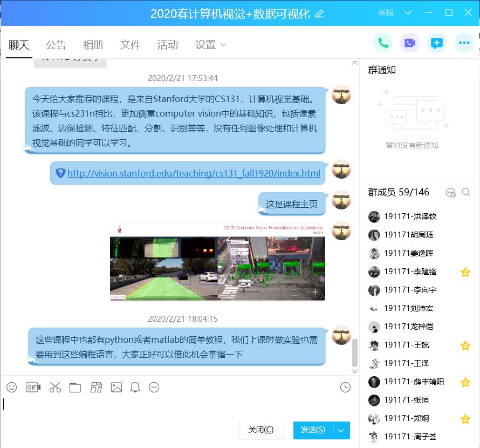Click the 这是课程主页 message bubble
Image resolution: width=480 pixels, height=448 pixels.
pyautogui.click(x=292, y=204)
